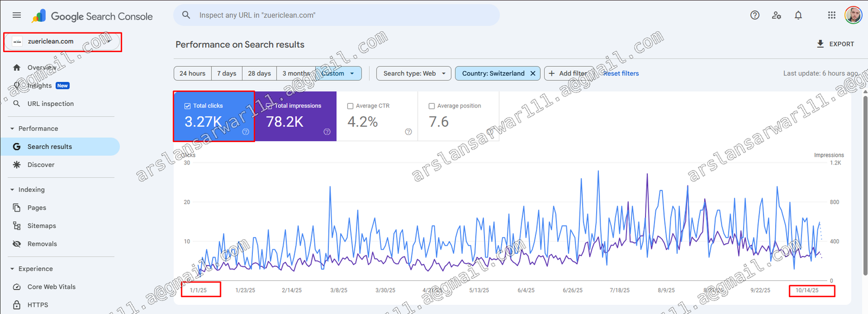Viewport: 868px width, 314px height.
Task: Open Users and permissions settings icon
Action: [776, 15]
